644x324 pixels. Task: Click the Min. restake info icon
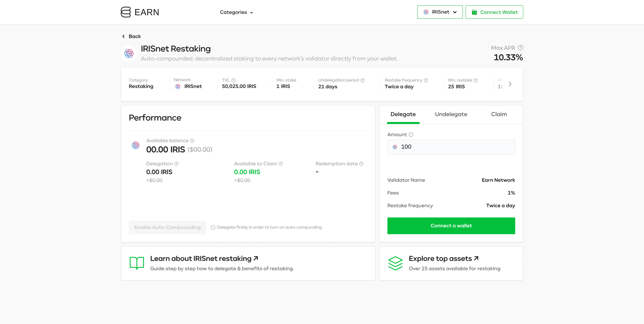tap(476, 80)
